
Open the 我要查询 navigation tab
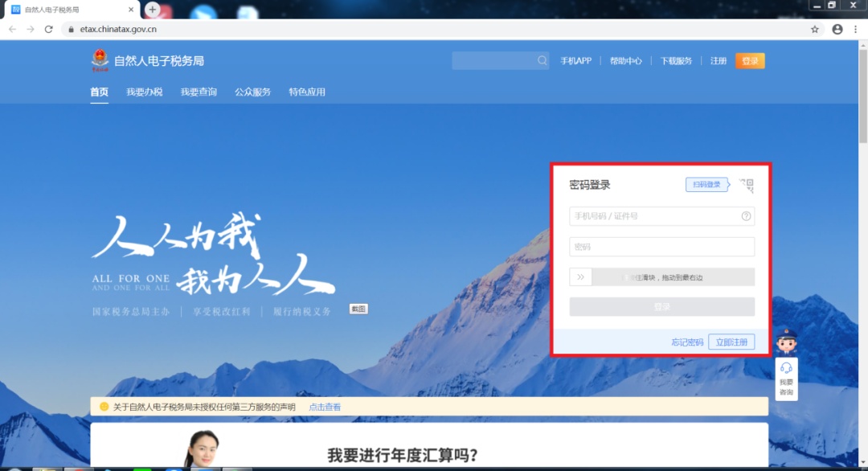tap(199, 92)
